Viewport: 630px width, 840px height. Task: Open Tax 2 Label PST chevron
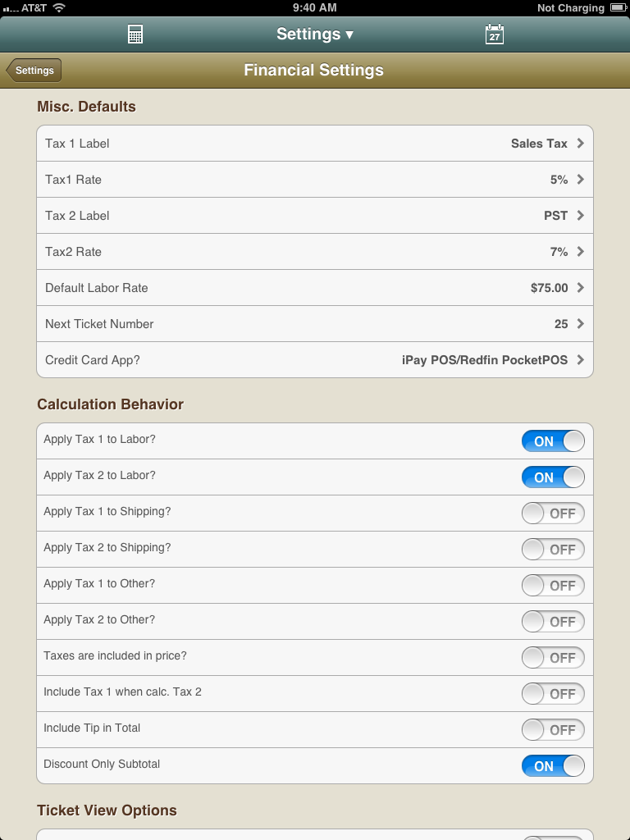(x=580, y=216)
